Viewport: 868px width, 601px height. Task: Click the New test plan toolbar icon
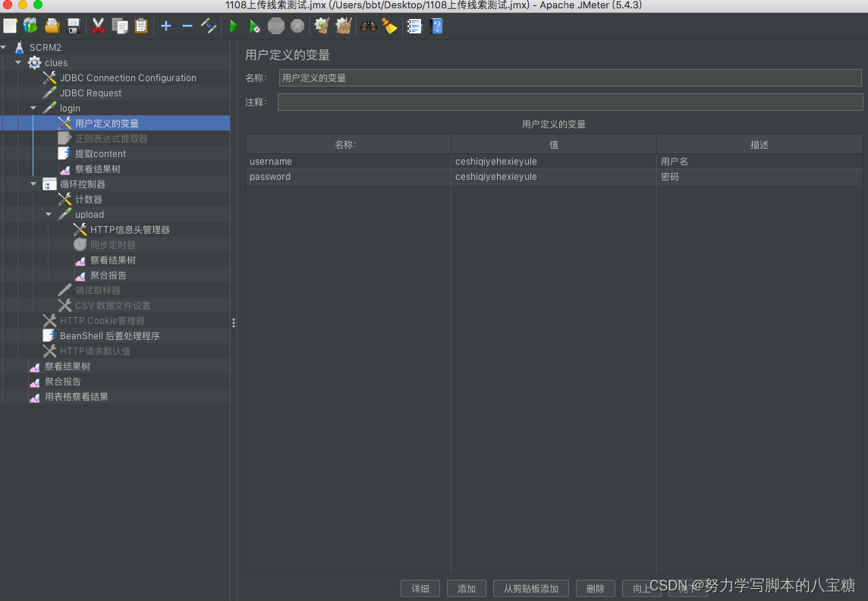point(10,26)
